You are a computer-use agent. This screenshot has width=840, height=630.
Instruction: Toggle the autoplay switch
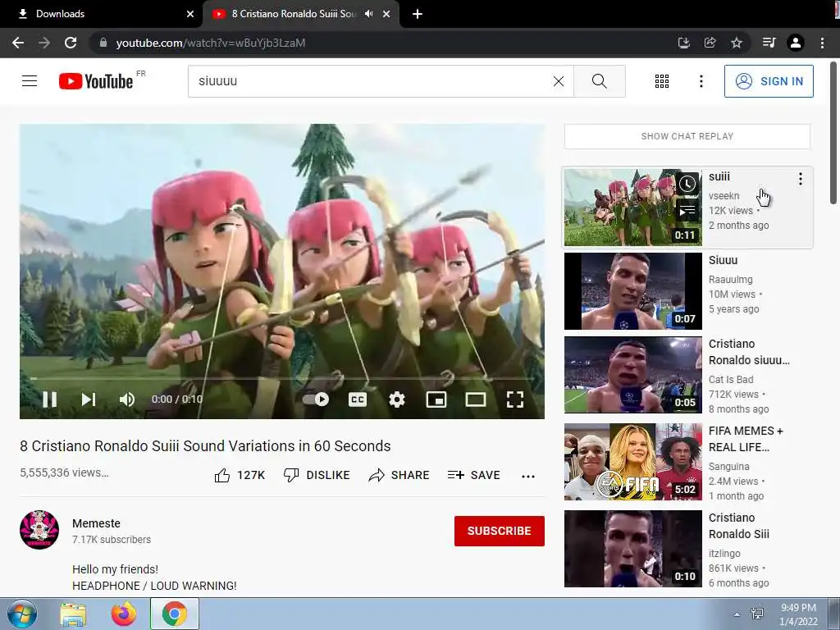[316, 399]
